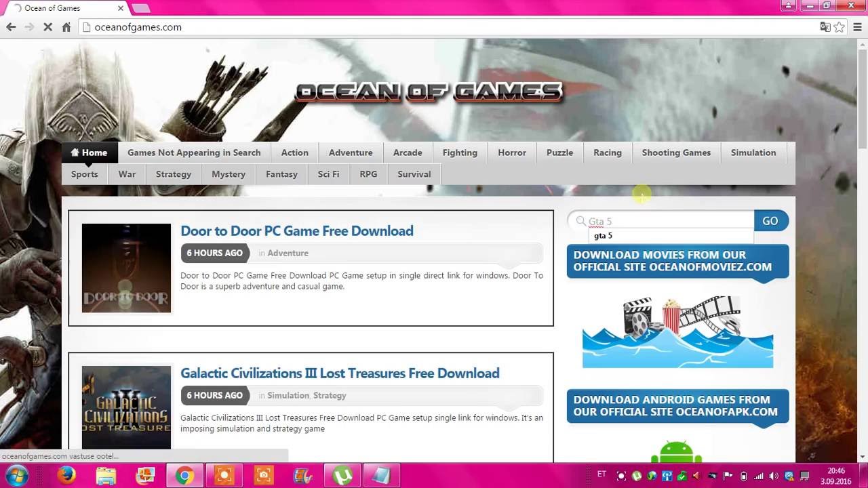Click the volume speaker tray icon
Viewport: 868px width, 488px height.
point(774,476)
